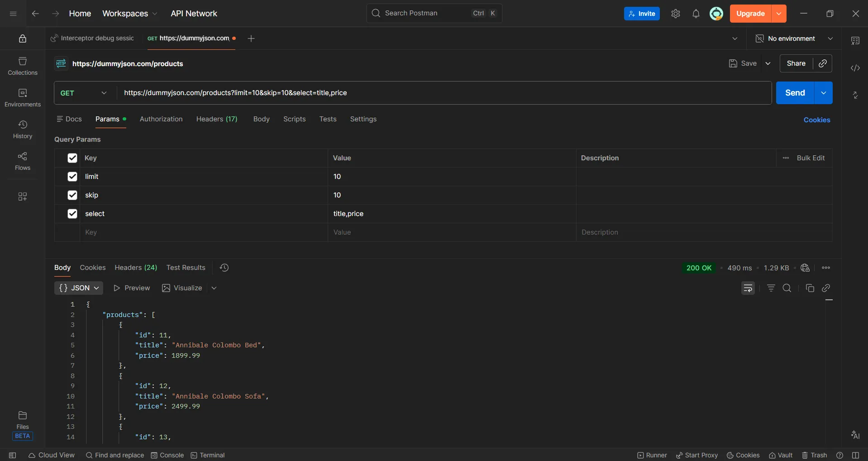The image size is (868, 461).
Task: Open the Flows sidebar icon
Action: click(x=23, y=161)
